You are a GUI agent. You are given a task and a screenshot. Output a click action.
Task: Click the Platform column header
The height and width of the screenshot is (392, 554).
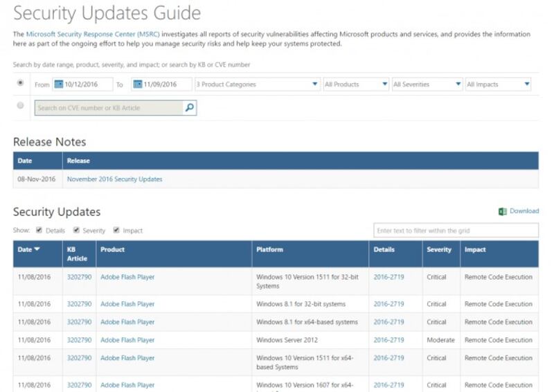tap(269, 249)
